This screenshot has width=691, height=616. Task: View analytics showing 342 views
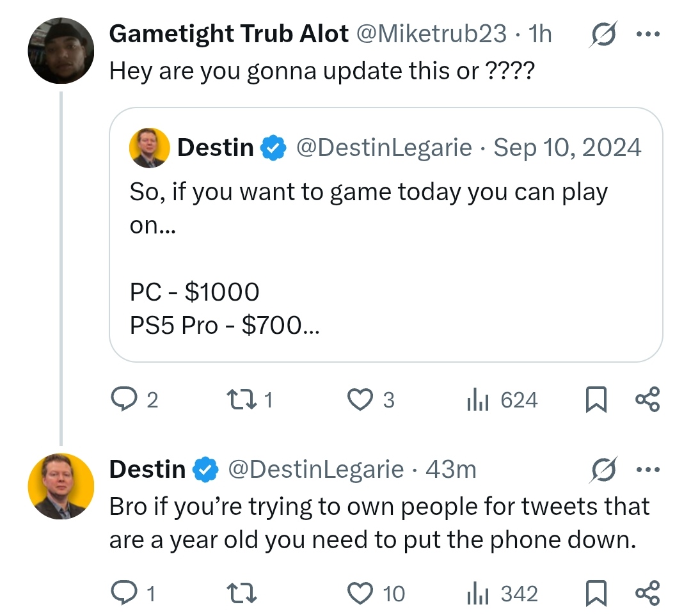tap(502, 593)
